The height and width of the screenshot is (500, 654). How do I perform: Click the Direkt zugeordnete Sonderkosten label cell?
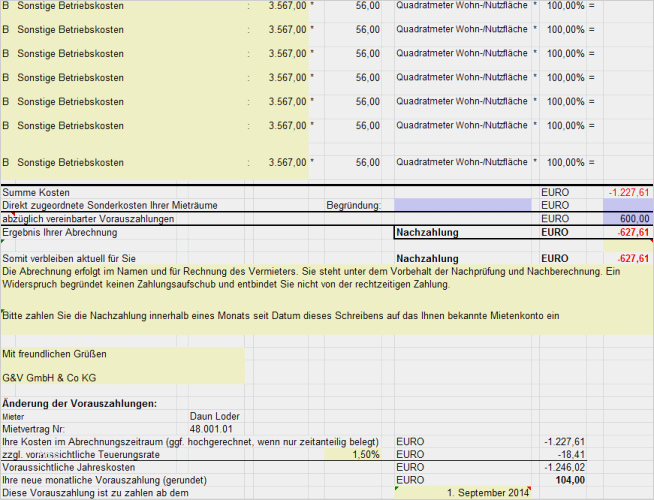click(110, 205)
